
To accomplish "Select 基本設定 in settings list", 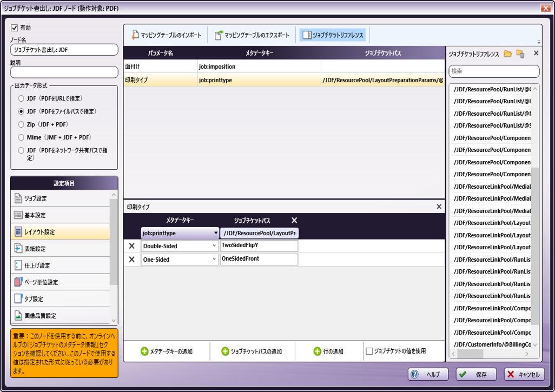I will point(60,215).
